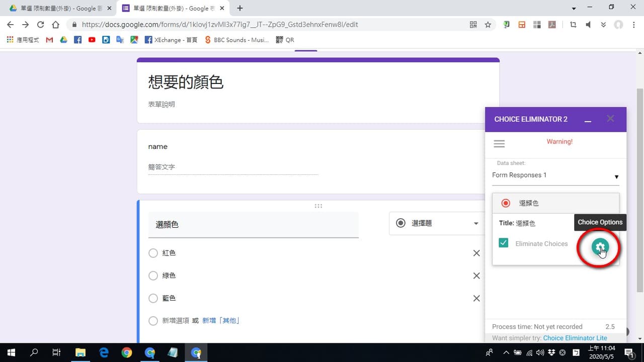Open Choice Options gear icon

tap(600, 247)
